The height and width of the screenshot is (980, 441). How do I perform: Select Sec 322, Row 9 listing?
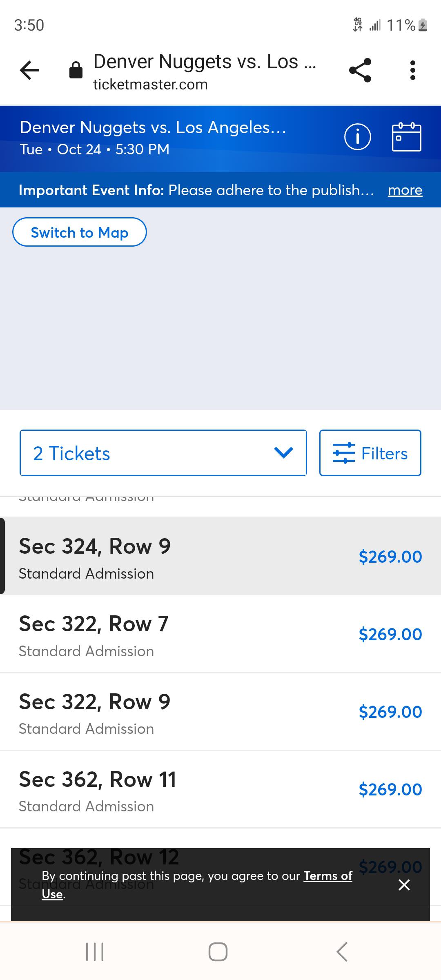(220, 711)
